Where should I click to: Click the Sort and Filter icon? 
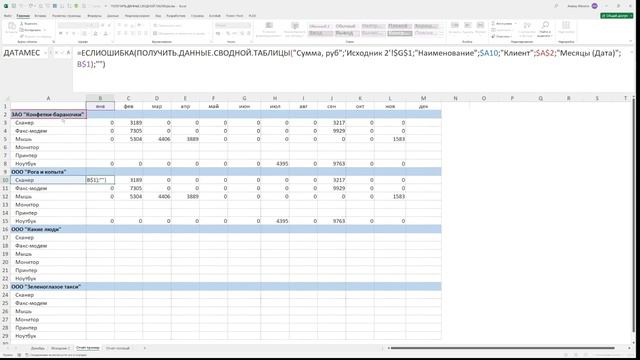tap(527, 26)
